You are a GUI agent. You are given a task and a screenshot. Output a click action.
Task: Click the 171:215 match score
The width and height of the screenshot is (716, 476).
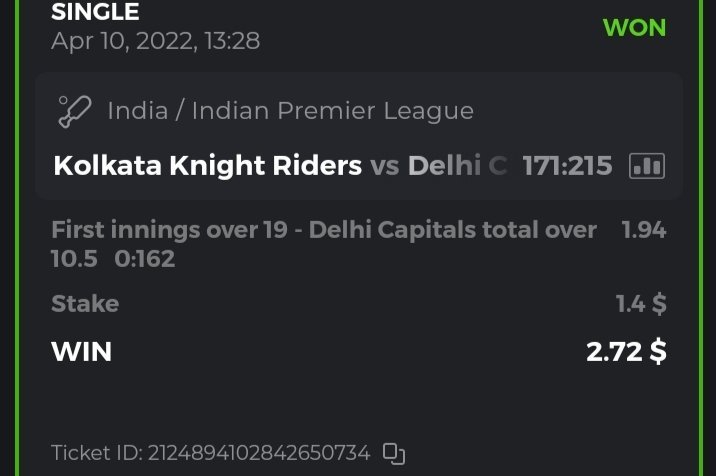pyautogui.click(x=567, y=166)
